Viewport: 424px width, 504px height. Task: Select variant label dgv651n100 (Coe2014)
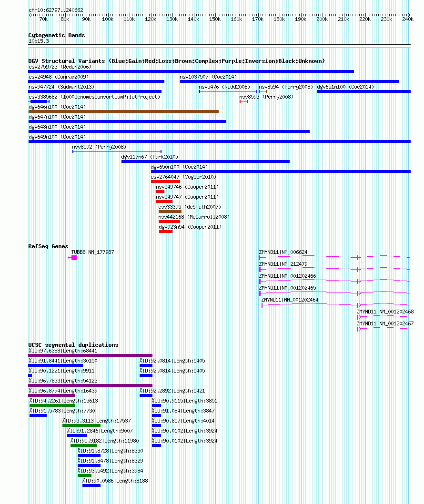pyautogui.click(x=345, y=87)
